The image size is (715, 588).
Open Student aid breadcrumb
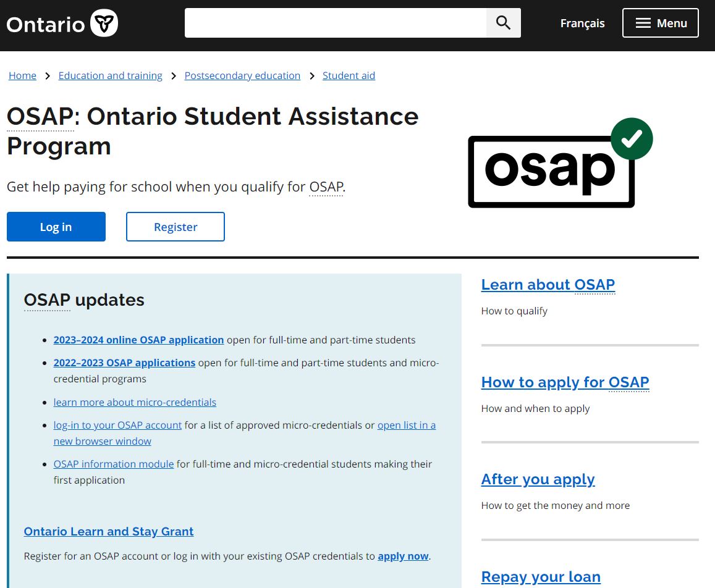pos(349,76)
